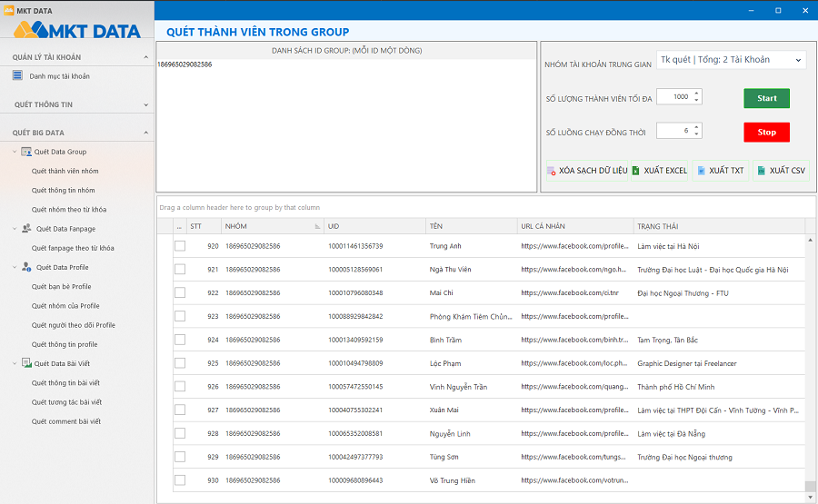Click the Quét Data Bài Viết icon
818x504 pixels.
click(x=26, y=363)
